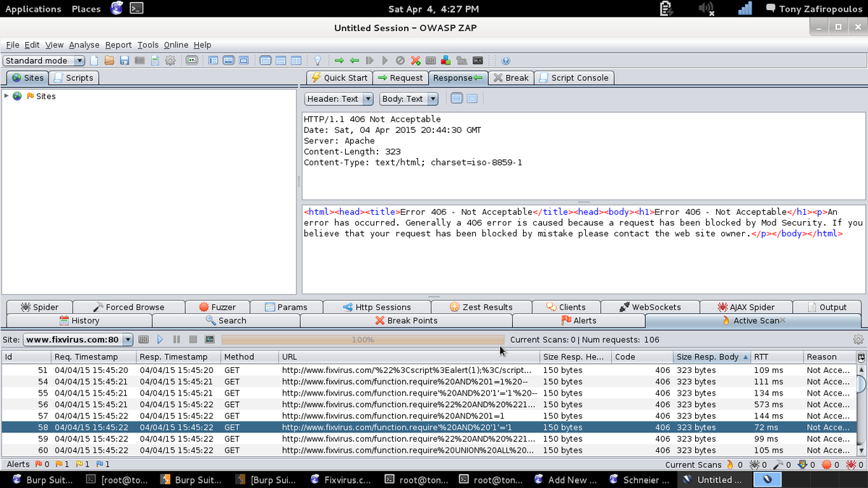Screen dimensions: 868x488
Task: Click the active scan 100% progress bar
Action: click(362, 339)
